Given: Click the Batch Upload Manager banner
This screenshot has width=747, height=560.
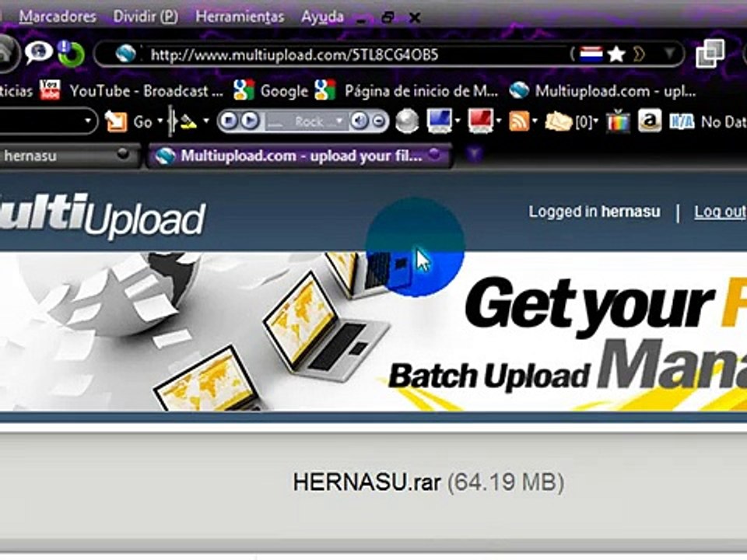Looking at the screenshot, I should [373, 332].
